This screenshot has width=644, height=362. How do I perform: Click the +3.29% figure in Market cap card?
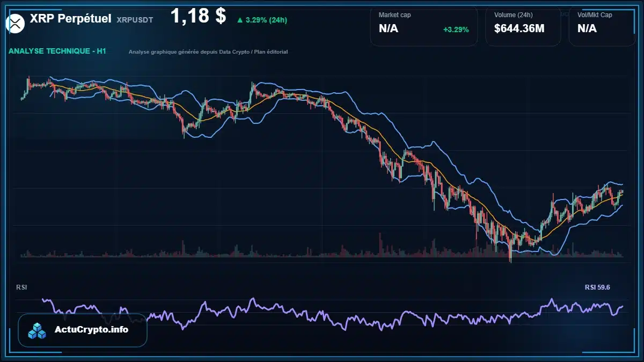click(456, 29)
